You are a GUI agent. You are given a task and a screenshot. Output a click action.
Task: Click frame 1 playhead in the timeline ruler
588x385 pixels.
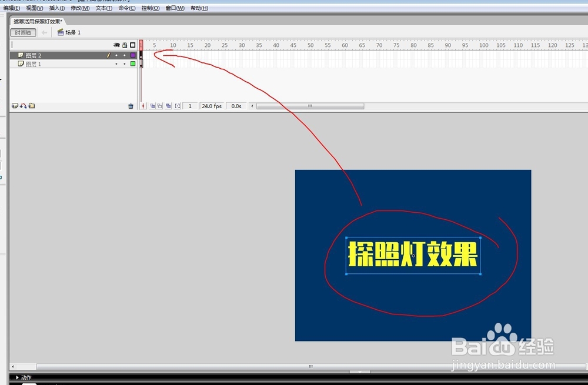(142, 45)
